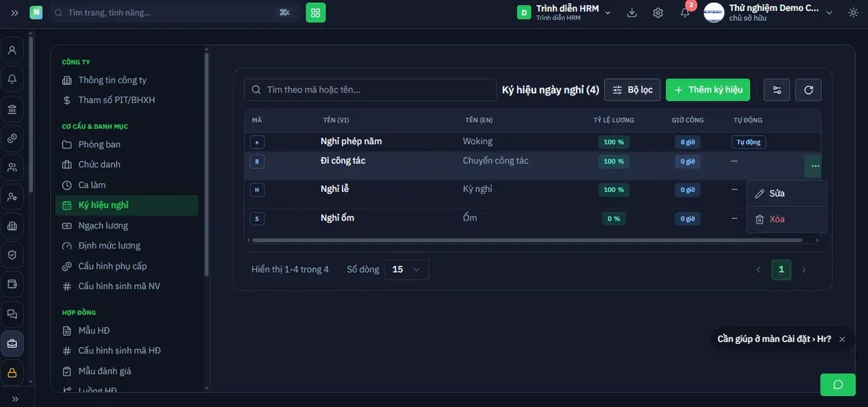Open the Bộ lọc filter button
Image resolution: width=868 pixels, height=407 pixels.
[x=632, y=90]
